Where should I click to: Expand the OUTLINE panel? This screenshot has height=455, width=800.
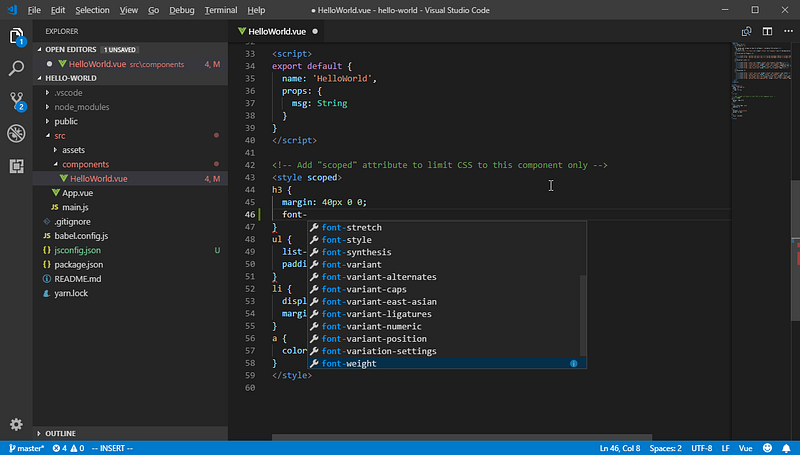60,433
